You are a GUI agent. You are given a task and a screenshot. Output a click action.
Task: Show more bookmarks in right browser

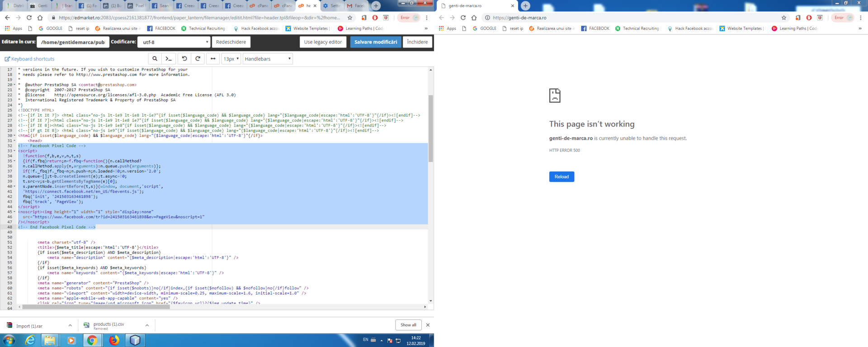click(860, 28)
